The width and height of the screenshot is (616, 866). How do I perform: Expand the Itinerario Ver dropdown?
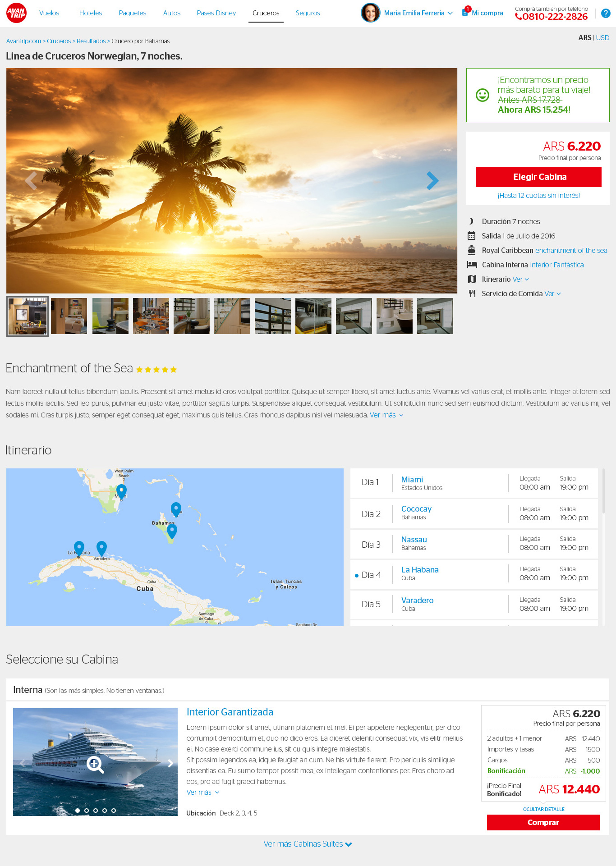point(521,280)
